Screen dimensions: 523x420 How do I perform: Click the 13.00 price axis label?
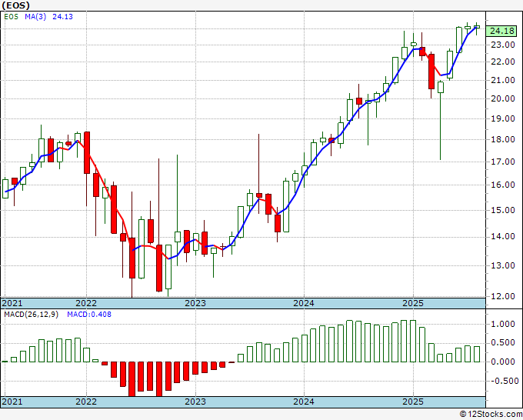[503, 265]
